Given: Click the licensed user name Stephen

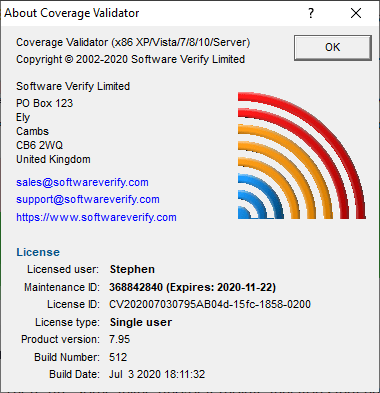Looking at the screenshot, I should point(132,269).
